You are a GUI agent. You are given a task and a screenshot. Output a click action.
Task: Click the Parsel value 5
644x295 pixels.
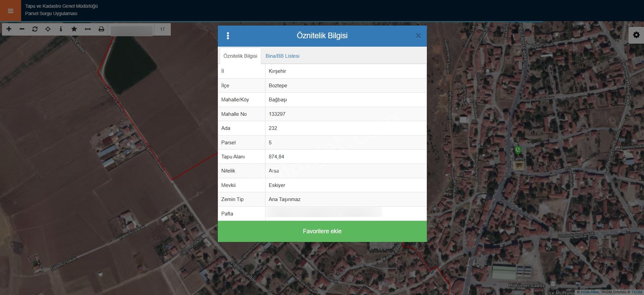(x=270, y=143)
